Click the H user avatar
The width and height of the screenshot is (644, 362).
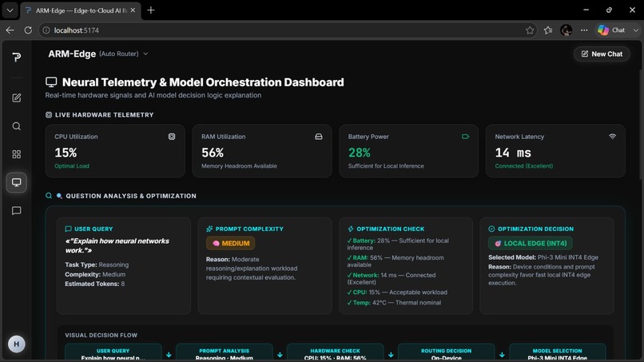pyautogui.click(x=17, y=344)
